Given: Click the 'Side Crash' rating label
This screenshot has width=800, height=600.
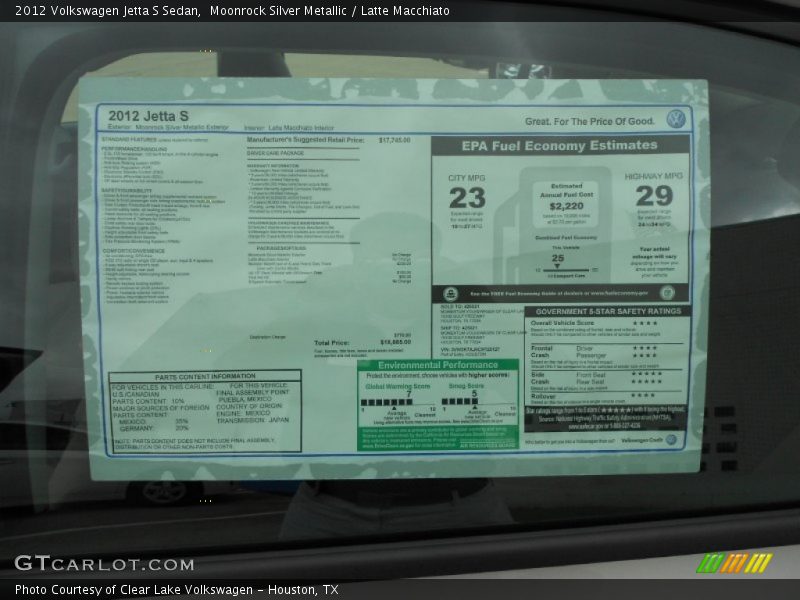Looking at the screenshot, I should click(539, 378).
